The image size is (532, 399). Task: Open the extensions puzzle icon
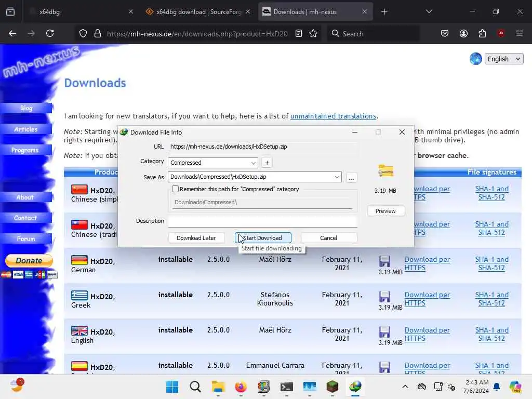[x=482, y=33]
